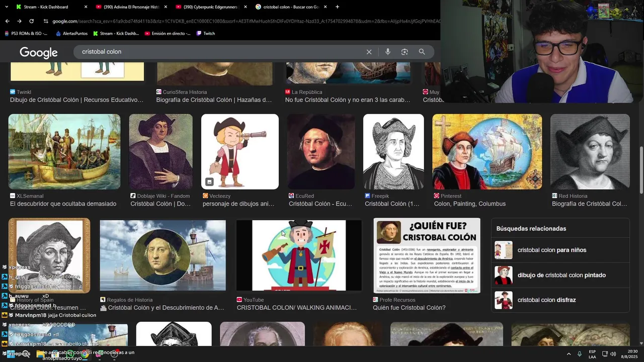Focus the cristobal colon search field
This screenshot has width=644, height=362.
coord(221,52)
